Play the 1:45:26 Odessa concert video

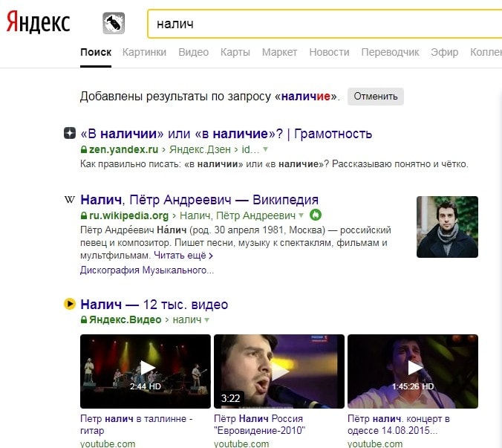click(x=413, y=371)
